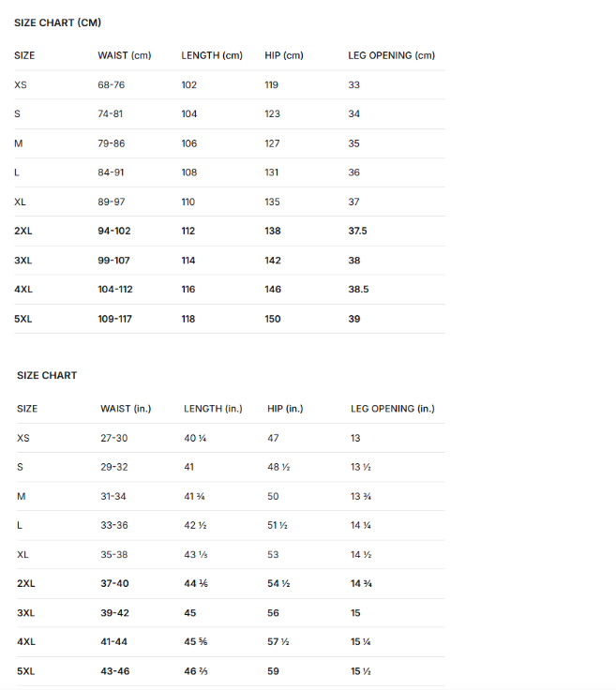This screenshot has width=616, height=690.
Task: Click waist value 104-112 for 4XL
Action: click(x=115, y=290)
